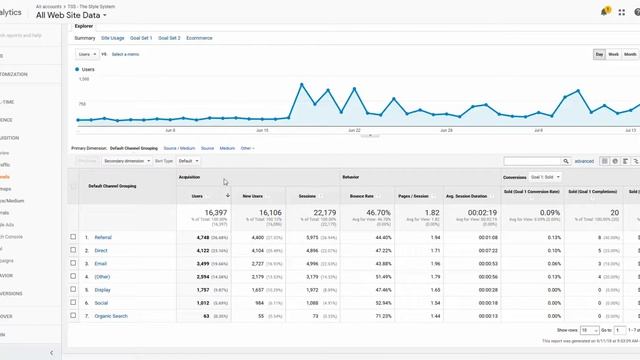This screenshot has width=640, height=360.
Task: Sort table by Avg. Session Duration column
Action: 467,196
